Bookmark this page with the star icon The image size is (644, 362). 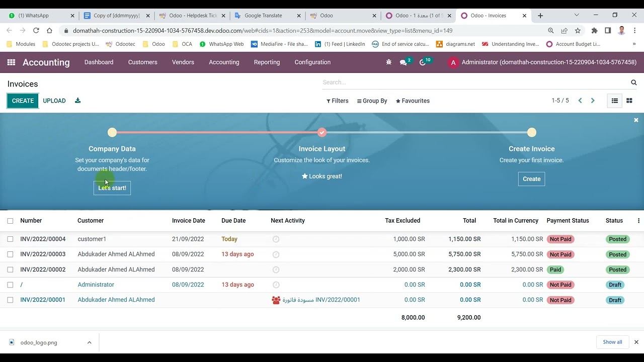click(x=578, y=31)
